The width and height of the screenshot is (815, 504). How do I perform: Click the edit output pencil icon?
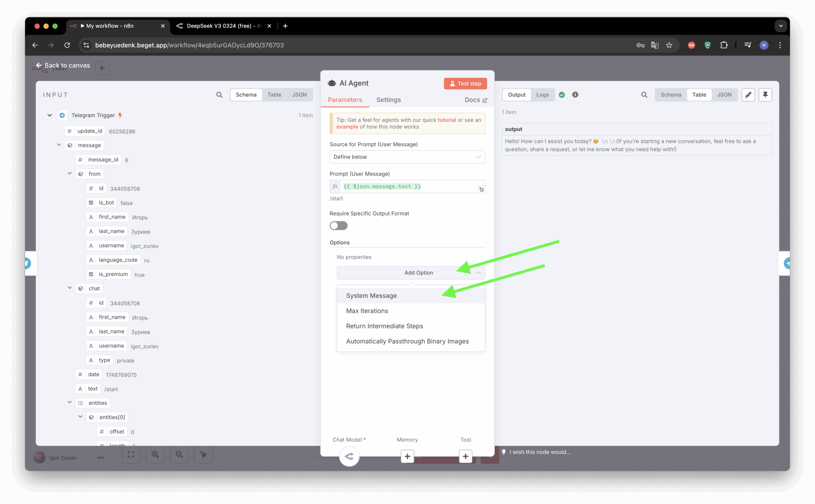tap(748, 95)
